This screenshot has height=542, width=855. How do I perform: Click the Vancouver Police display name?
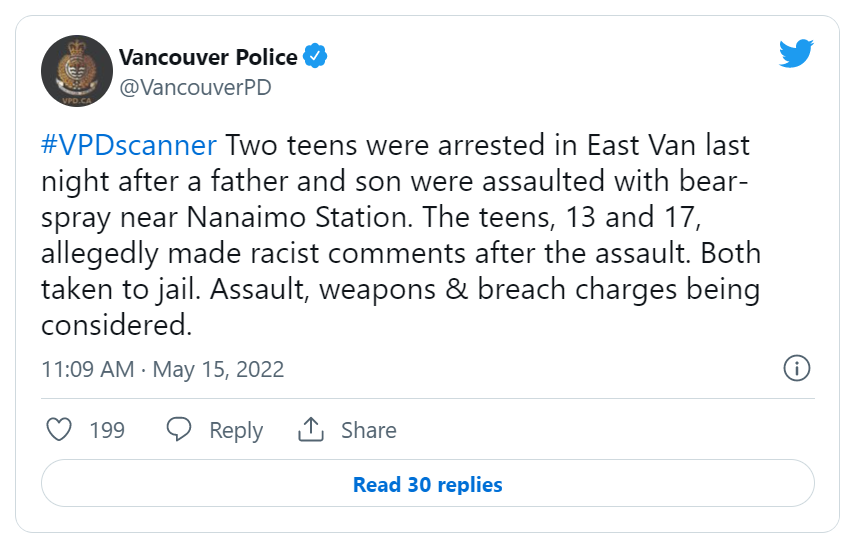click(208, 57)
